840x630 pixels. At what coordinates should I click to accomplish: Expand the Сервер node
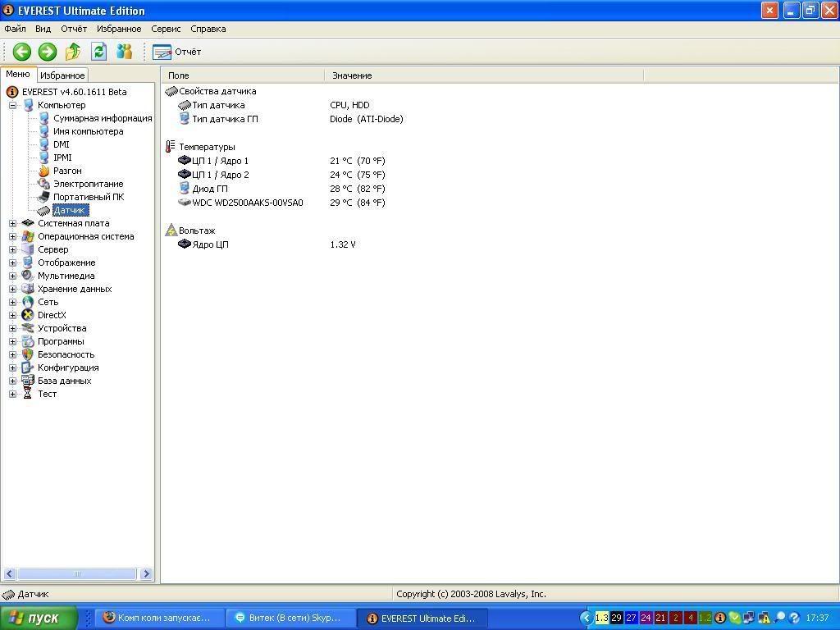12,249
